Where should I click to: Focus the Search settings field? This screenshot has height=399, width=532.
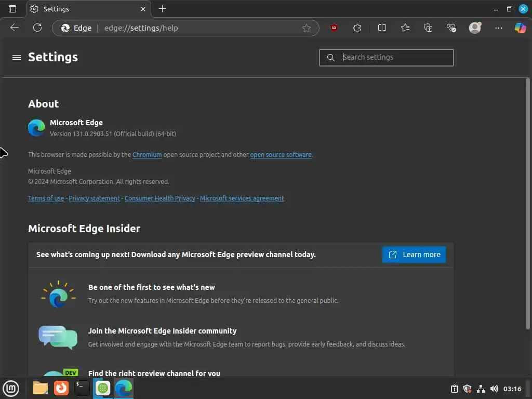point(386,57)
